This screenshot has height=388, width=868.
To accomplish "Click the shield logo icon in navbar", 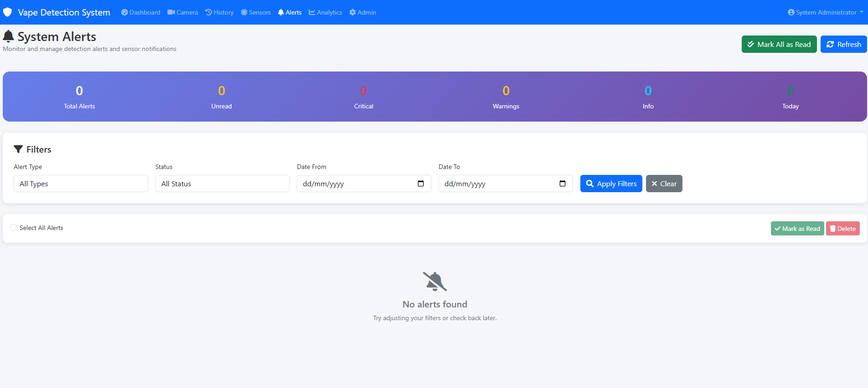I will click(x=7, y=12).
